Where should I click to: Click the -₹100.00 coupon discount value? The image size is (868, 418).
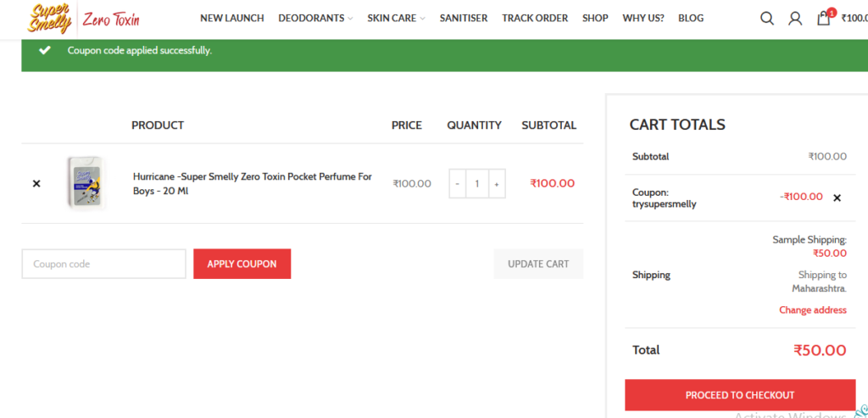click(x=802, y=197)
